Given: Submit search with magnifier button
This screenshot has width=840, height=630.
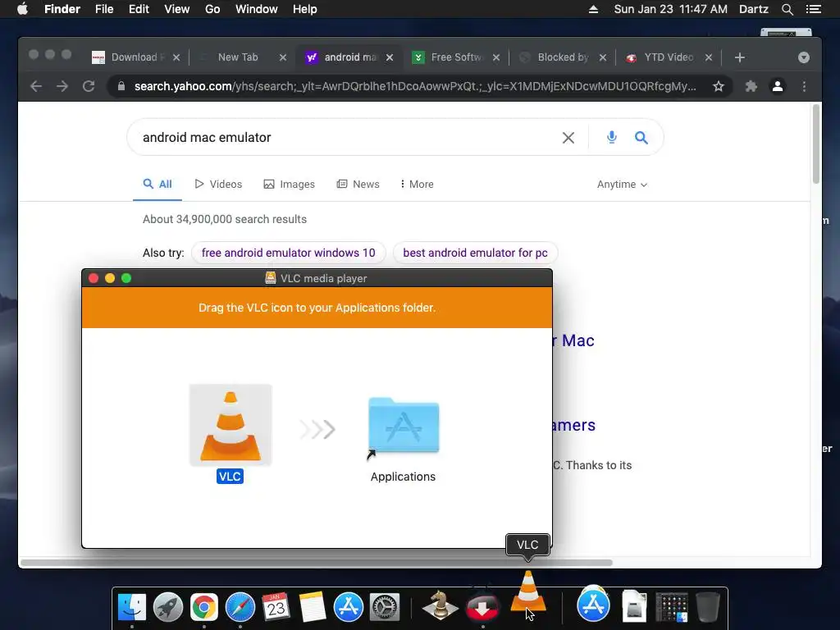Looking at the screenshot, I should (x=641, y=138).
